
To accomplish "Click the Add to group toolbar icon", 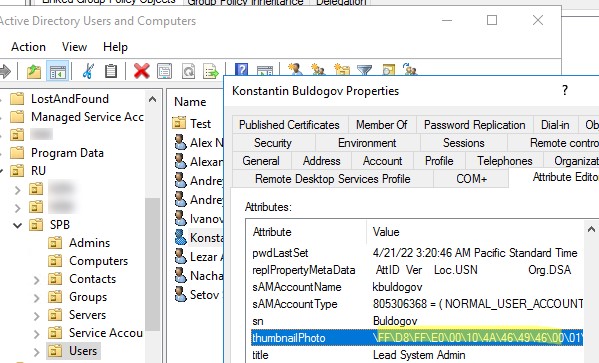I will tap(410, 69).
